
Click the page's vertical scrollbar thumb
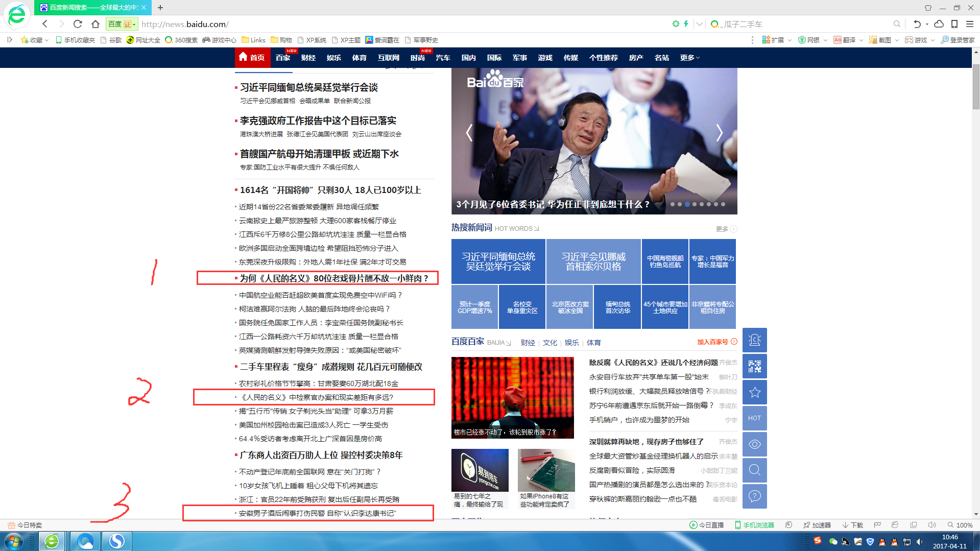pos(976,87)
